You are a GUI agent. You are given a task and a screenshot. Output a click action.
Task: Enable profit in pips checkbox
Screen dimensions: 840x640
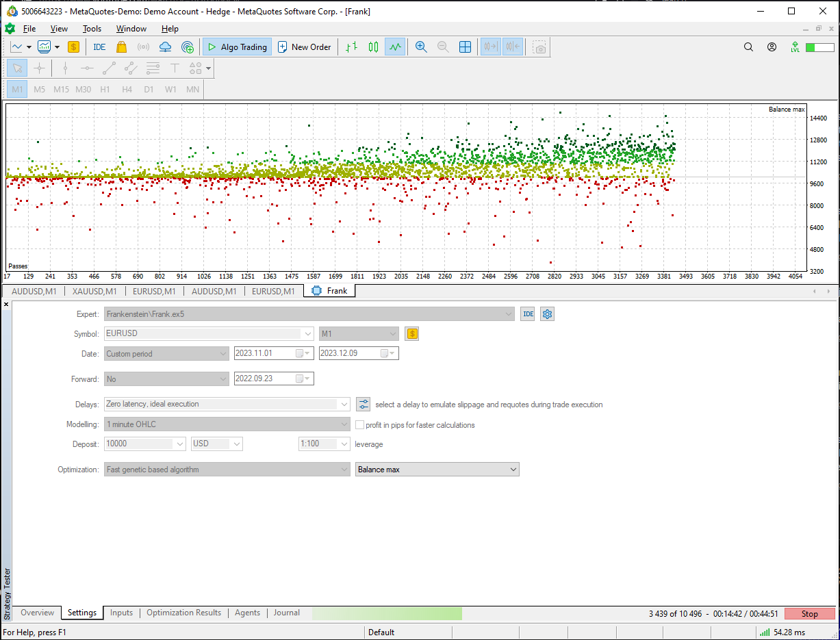(x=360, y=425)
